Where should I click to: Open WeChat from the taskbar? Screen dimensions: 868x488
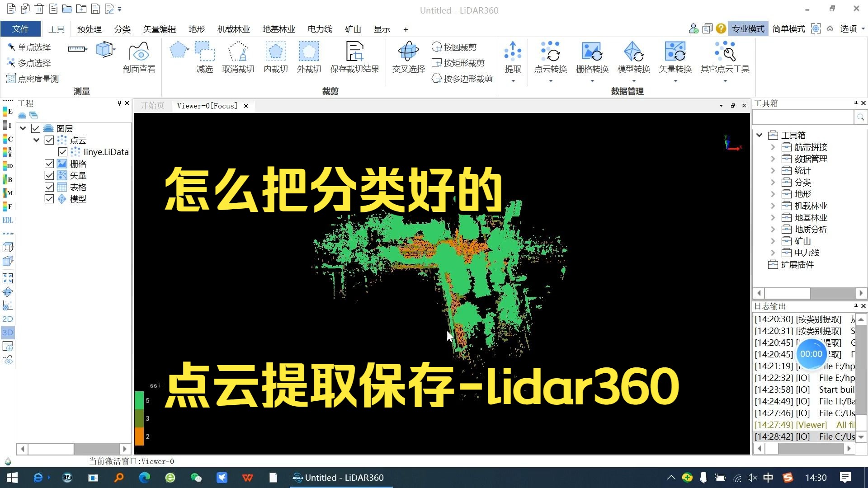196,478
